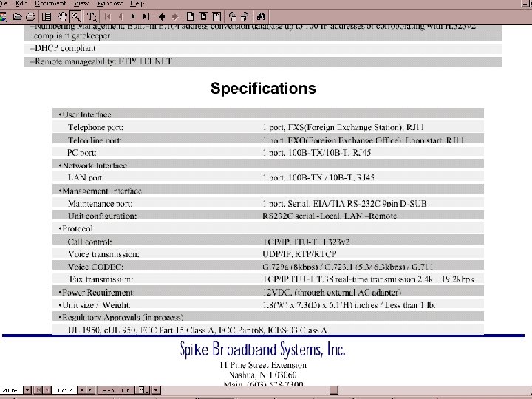The height and width of the screenshot is (399, 532).
Task: Set Fit in Window page icon
Action: point(203,16)
